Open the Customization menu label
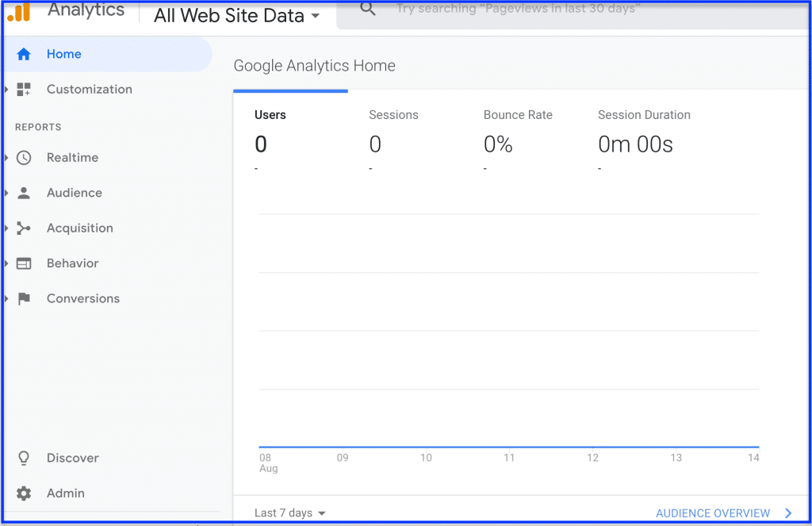 click(x=89, y=89)
